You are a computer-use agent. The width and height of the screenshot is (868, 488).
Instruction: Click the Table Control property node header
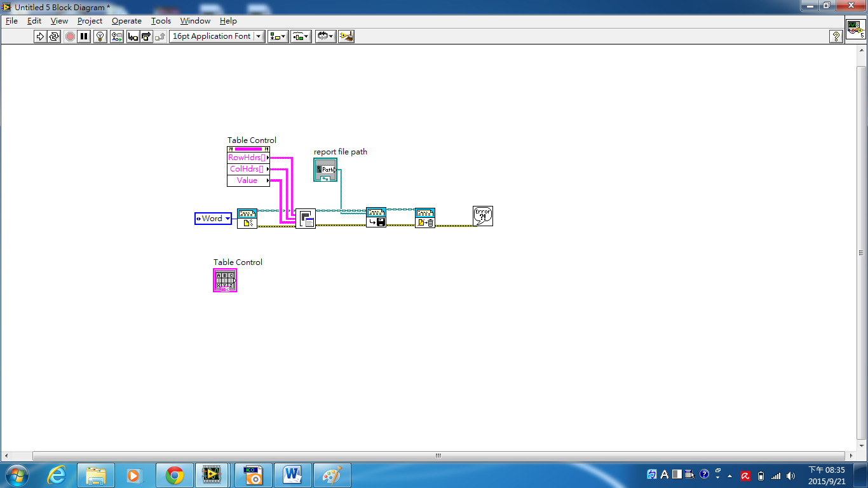click(248, 149)
